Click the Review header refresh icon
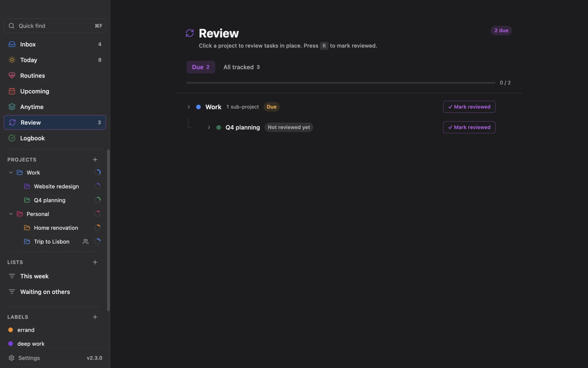 pos(190,33)
